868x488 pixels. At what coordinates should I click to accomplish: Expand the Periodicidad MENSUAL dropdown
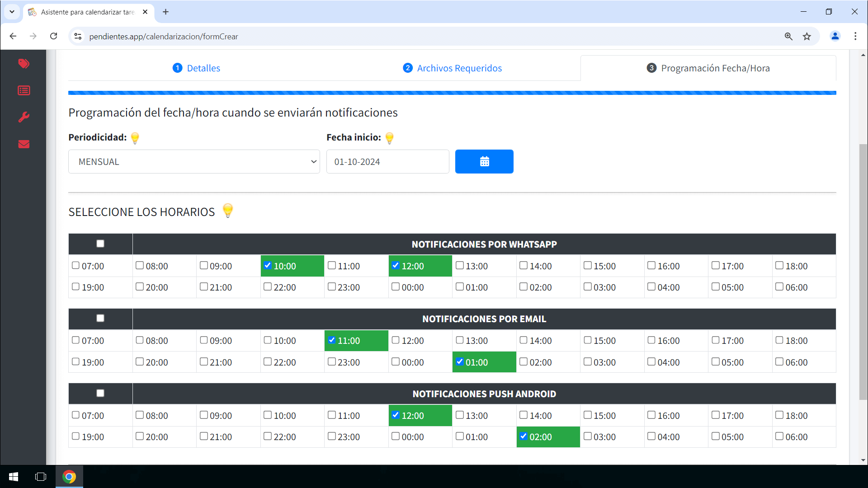click(194, 161)
